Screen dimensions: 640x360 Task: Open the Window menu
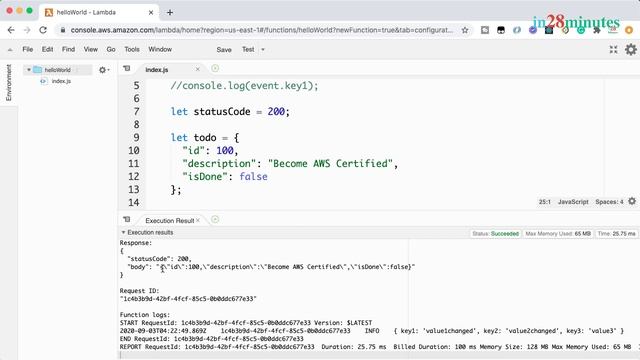160,49
